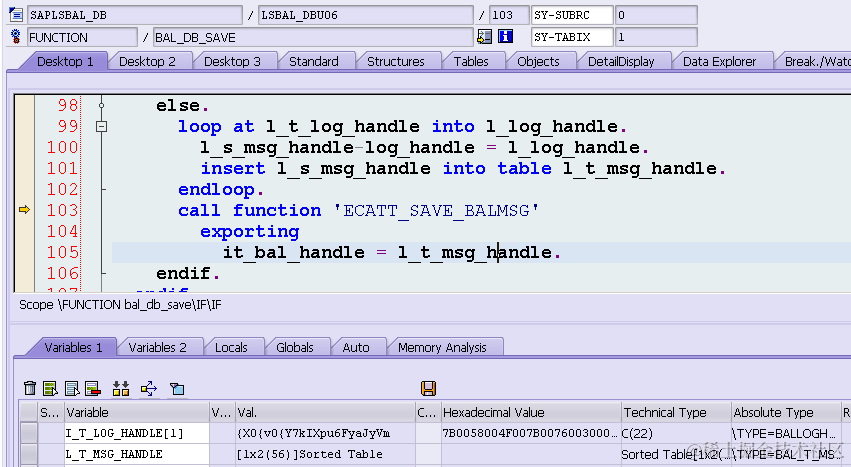Click the SY-SUBRC field
Image resolution: width=851 pixels, height=467 pixels.
572,15
